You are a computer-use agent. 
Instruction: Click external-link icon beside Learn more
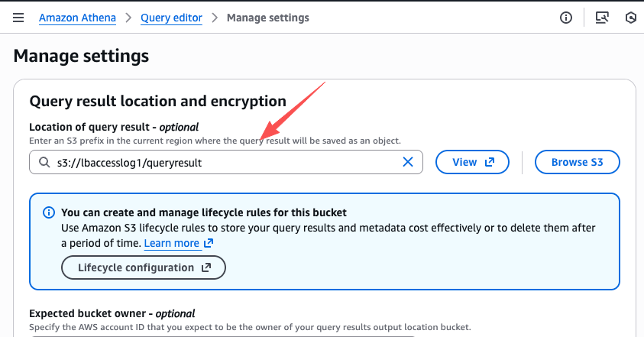209,243
